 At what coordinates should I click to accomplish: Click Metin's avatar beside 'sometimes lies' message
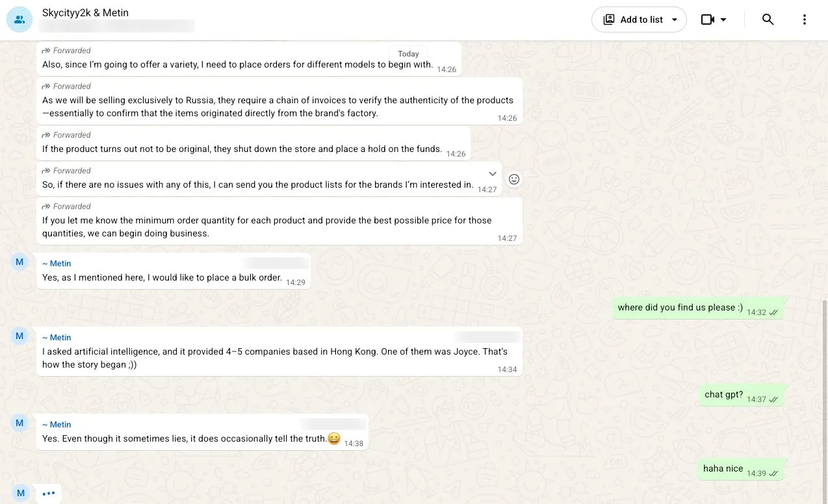click(x=19, y=423)
